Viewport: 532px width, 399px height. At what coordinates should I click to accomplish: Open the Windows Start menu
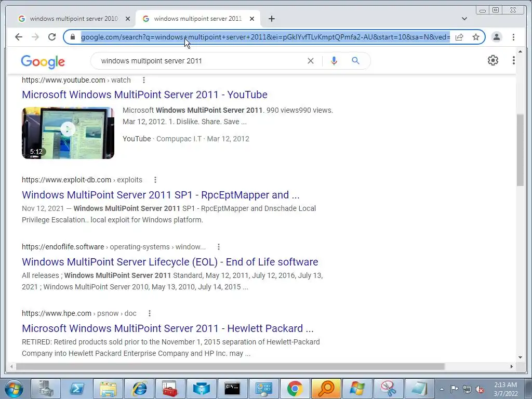coord(14,389)
